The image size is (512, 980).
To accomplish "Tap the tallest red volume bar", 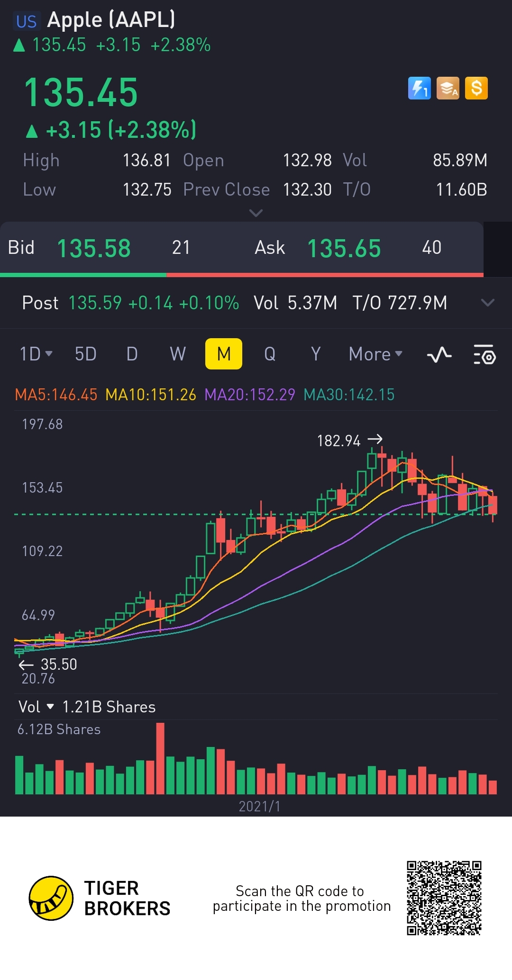I will (160, 758).
